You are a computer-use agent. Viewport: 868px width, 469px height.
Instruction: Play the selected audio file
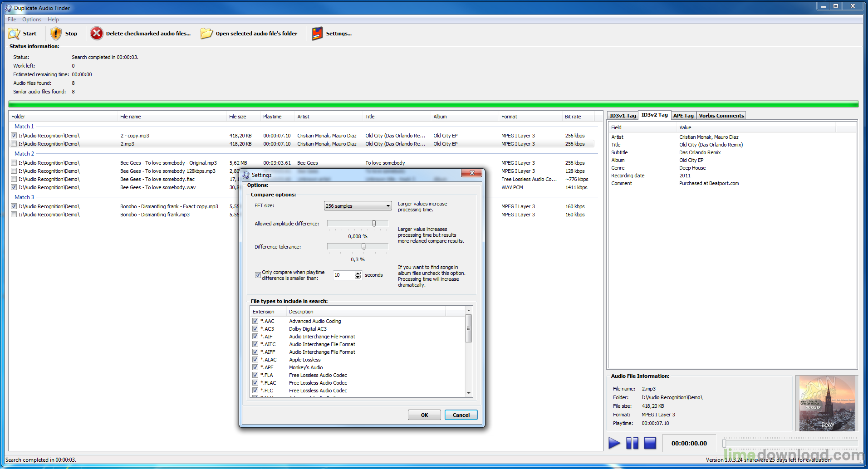click(x=614, y=443)
